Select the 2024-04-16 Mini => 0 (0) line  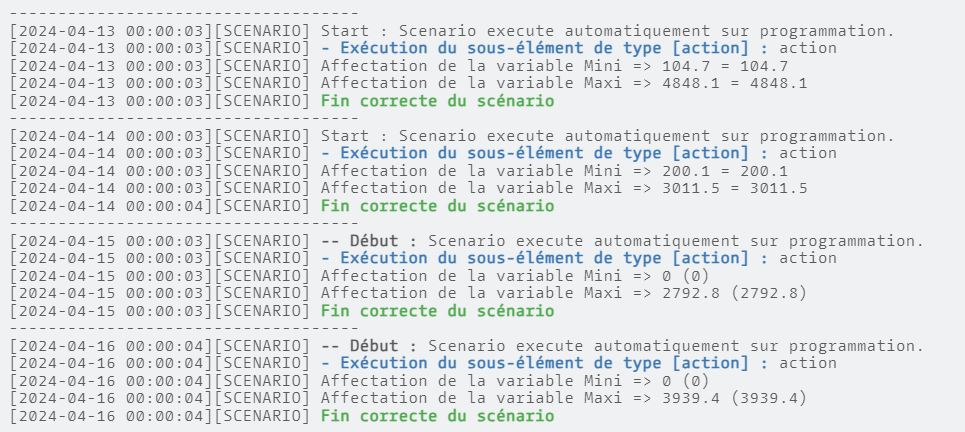[x=360, y=382]
